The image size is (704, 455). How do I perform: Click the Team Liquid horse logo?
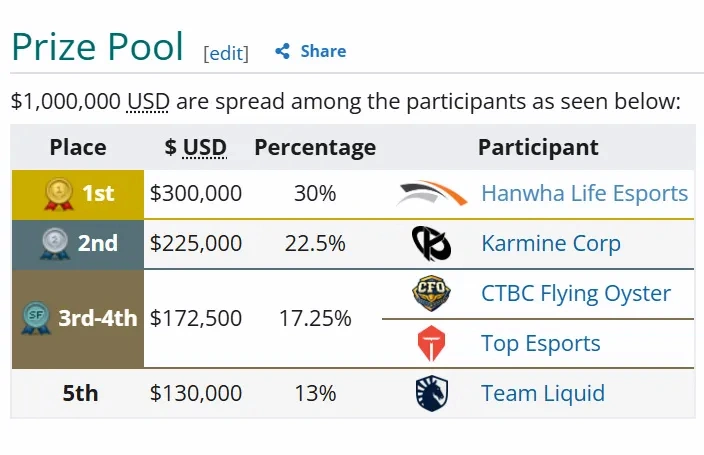pos(431,394)
